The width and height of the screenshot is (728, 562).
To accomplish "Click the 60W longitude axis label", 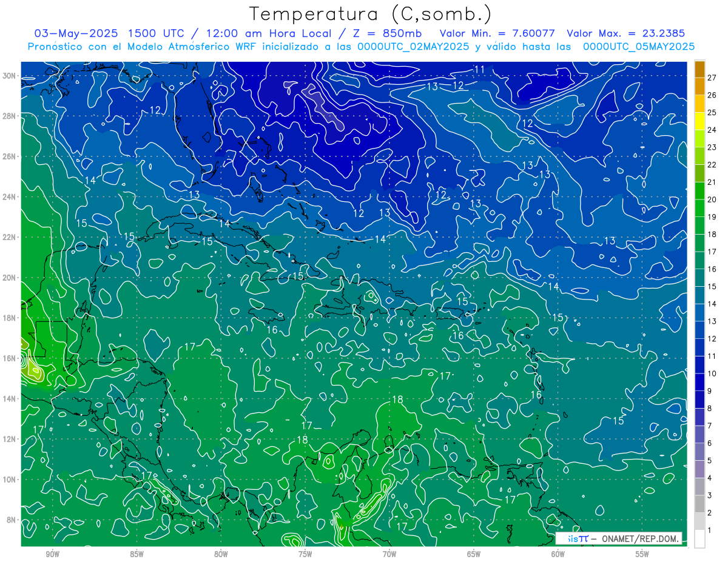I will (x=558, y=554).
